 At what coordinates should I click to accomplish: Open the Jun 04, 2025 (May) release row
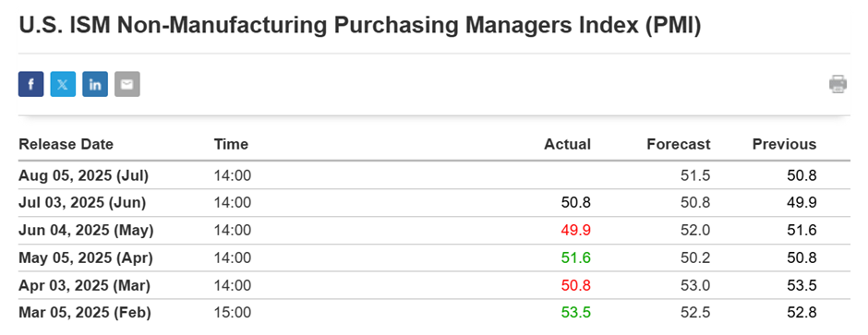[434, 231]
